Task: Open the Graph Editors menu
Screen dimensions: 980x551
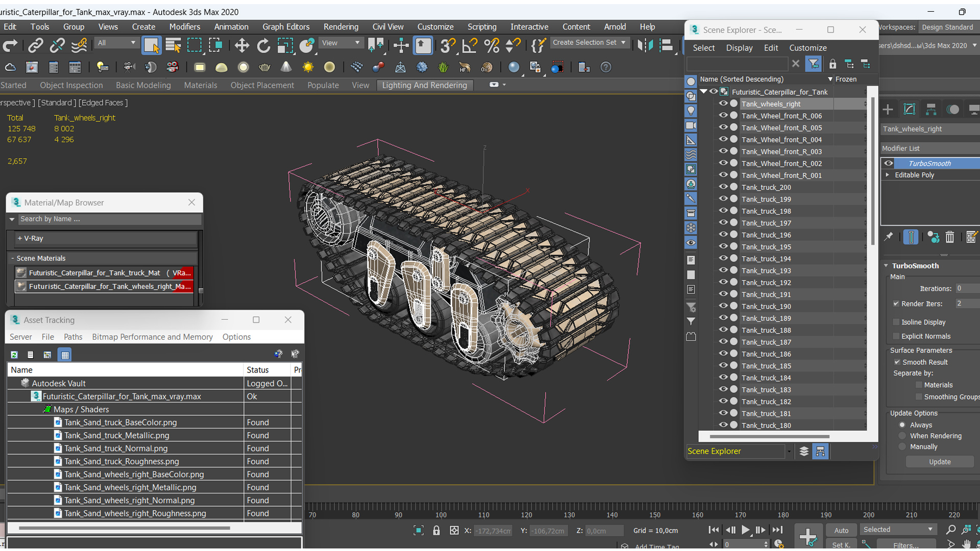Action: [286, 27]
